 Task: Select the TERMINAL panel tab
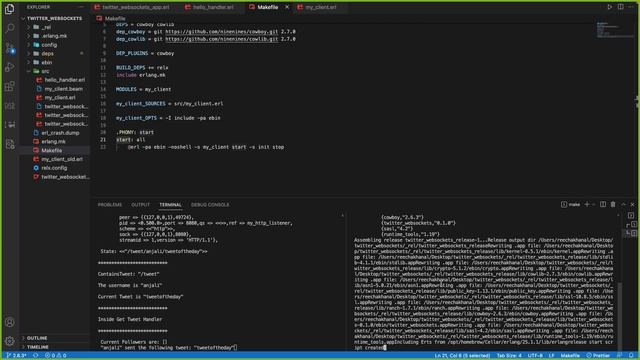pos(170,204)
